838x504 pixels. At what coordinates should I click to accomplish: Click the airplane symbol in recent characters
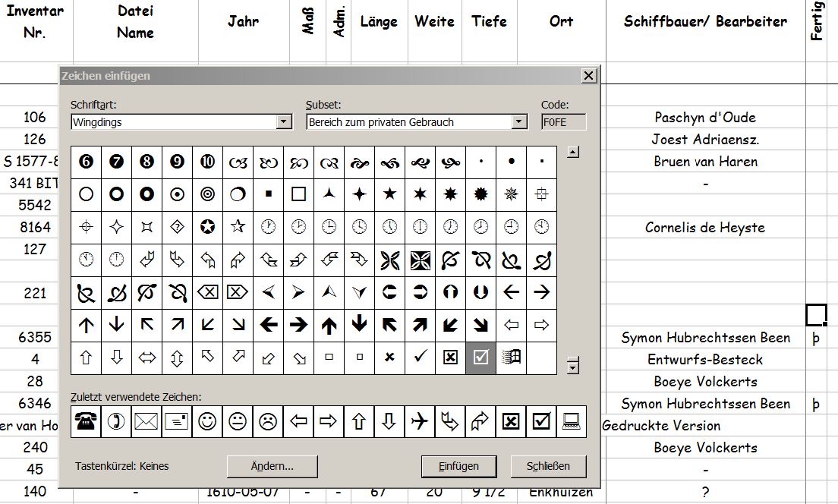420,421
